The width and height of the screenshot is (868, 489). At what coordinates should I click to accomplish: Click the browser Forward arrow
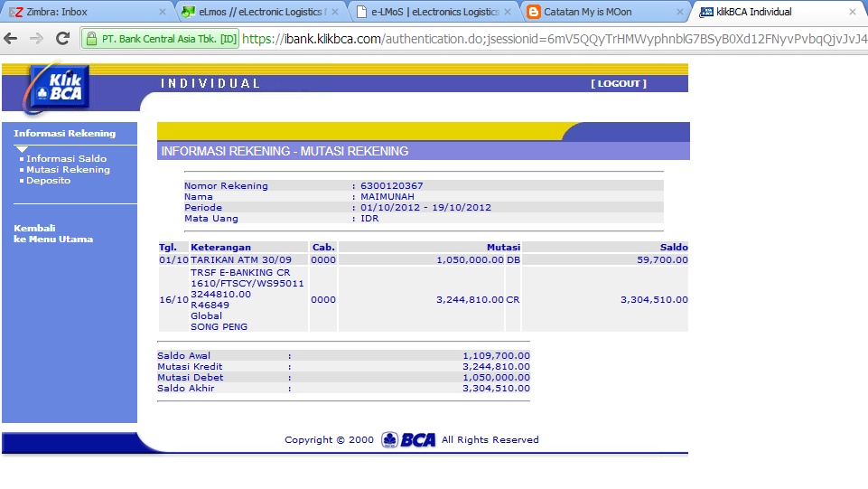tap(36, 38)
